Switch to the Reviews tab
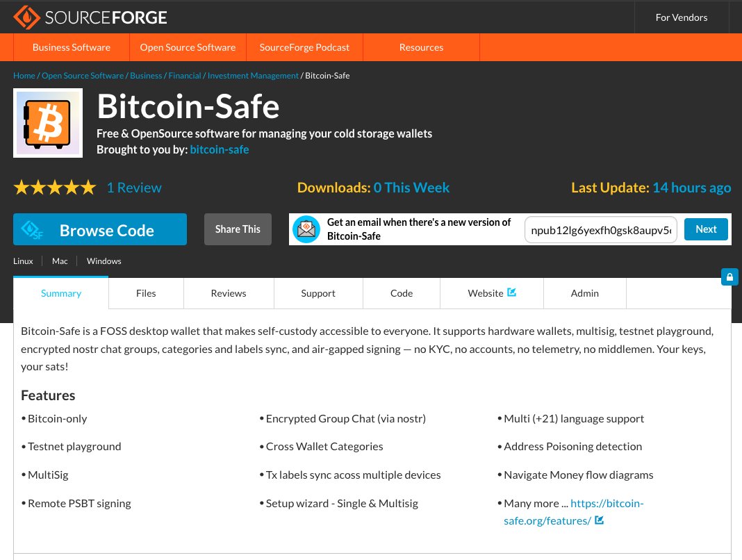Screen dimensions: 742x560 (x=229, y=293)
